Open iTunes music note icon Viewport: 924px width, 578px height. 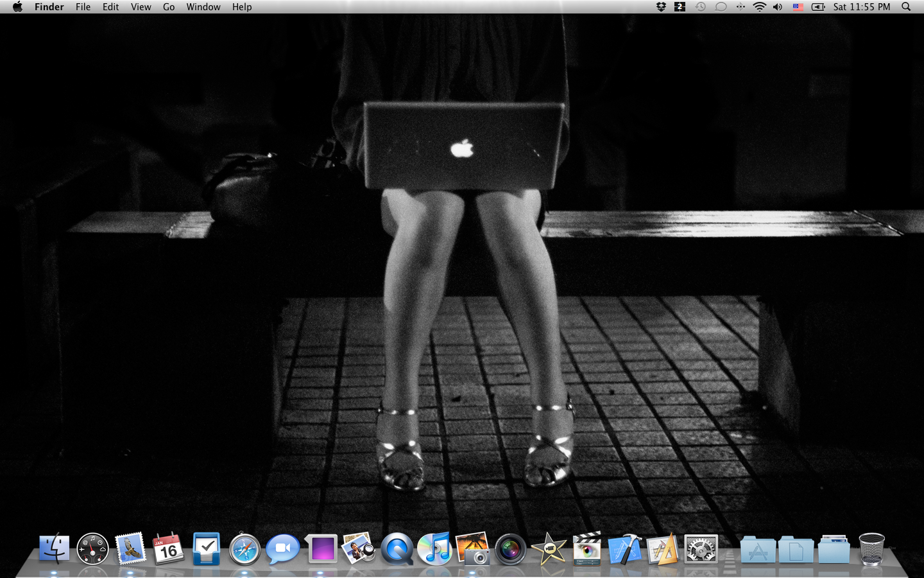click(x=435, y=549)
